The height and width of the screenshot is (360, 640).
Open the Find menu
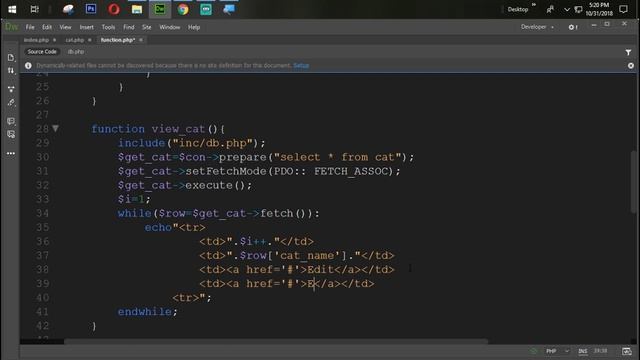[x=129, y=27]
